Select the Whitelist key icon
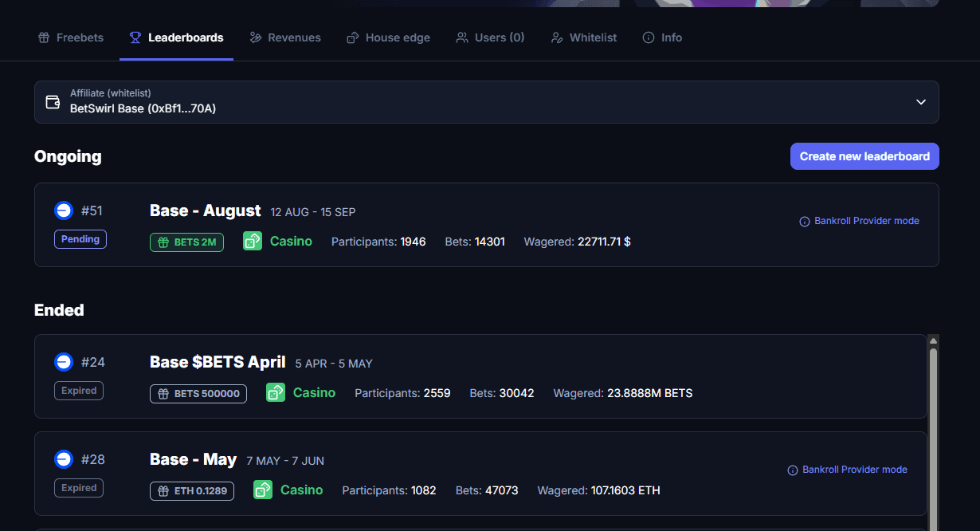This screenshot has width=980, height=531. 555,37
